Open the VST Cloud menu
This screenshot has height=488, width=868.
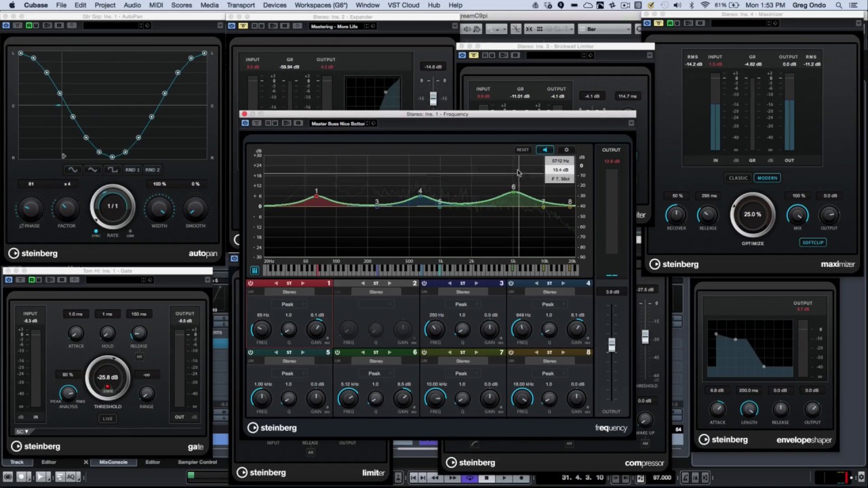pyautogui.click(x=402, y=5)
